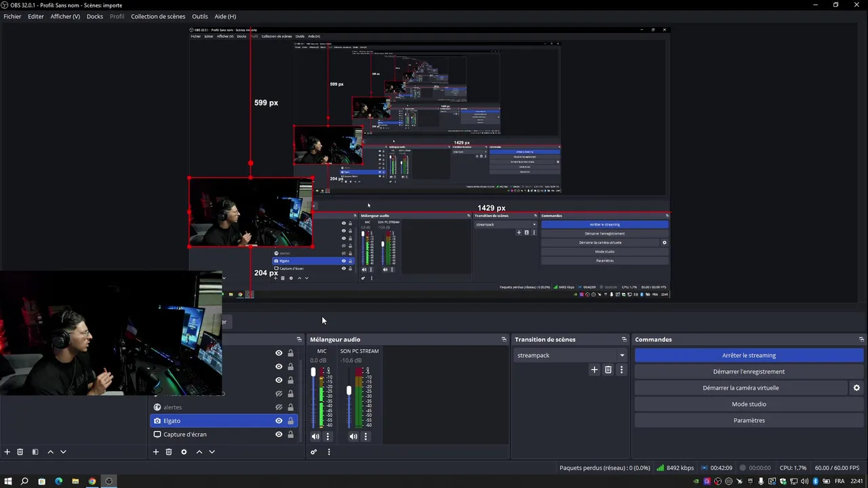Toggle lock on Elgato source
Viewport: 868px width, 488px height.
point(290,421)
